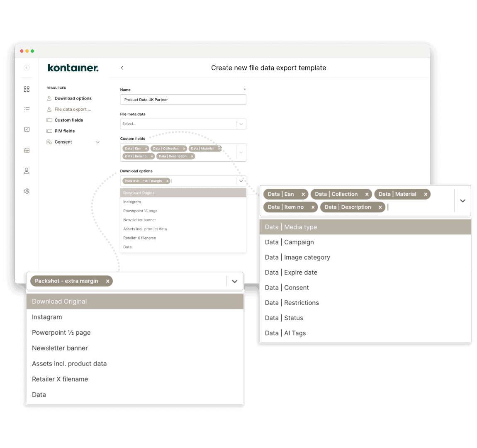Select the list view icon in sidebar
The width and height of the screenshot is (477, 448).
click(x=27, y=109)
